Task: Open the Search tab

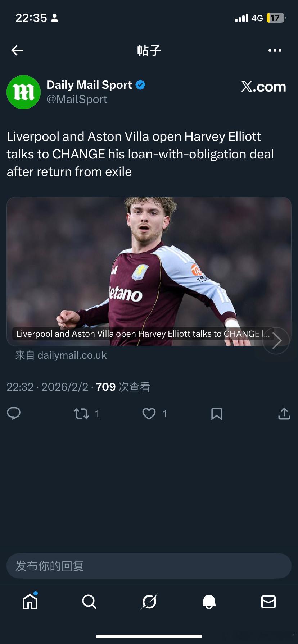Action: (89, 602)
